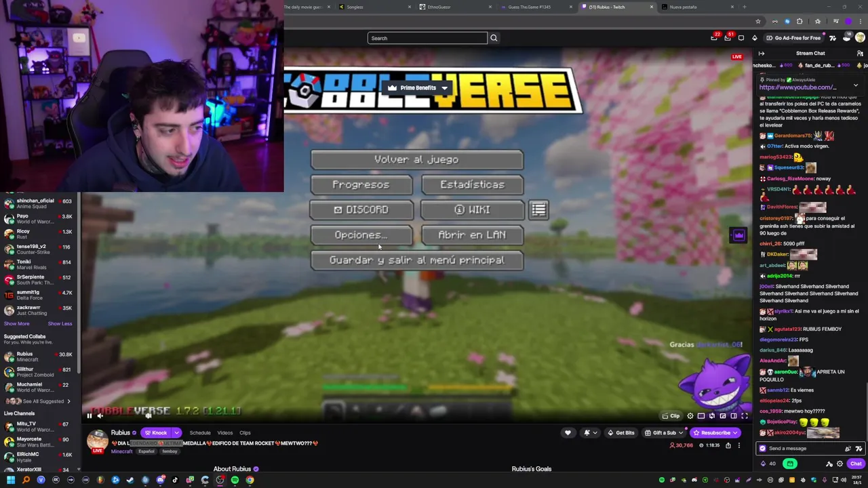Open the Minecraft category link

[122, 451]
